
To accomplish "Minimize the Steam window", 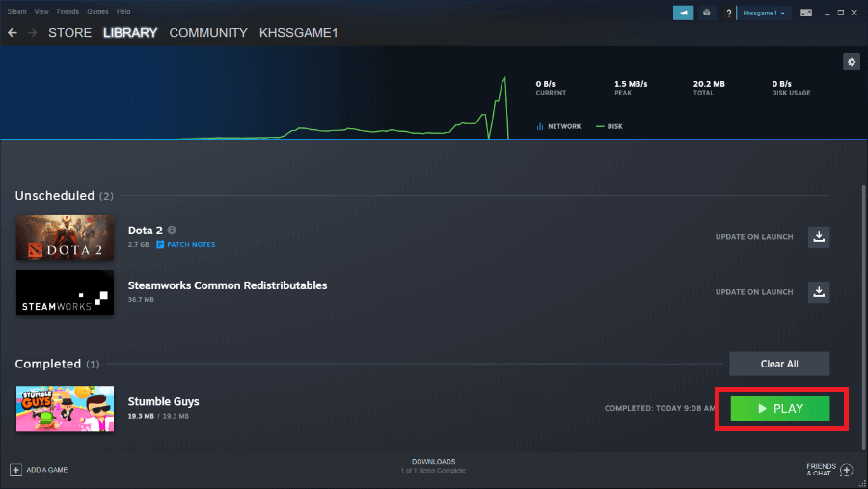I will pos(827,13).
